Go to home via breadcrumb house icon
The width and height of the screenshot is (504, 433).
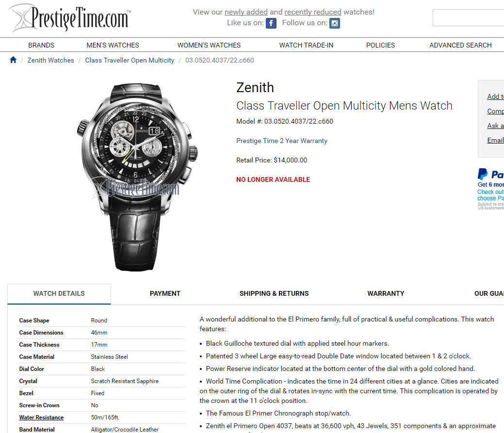pos(13,60)
